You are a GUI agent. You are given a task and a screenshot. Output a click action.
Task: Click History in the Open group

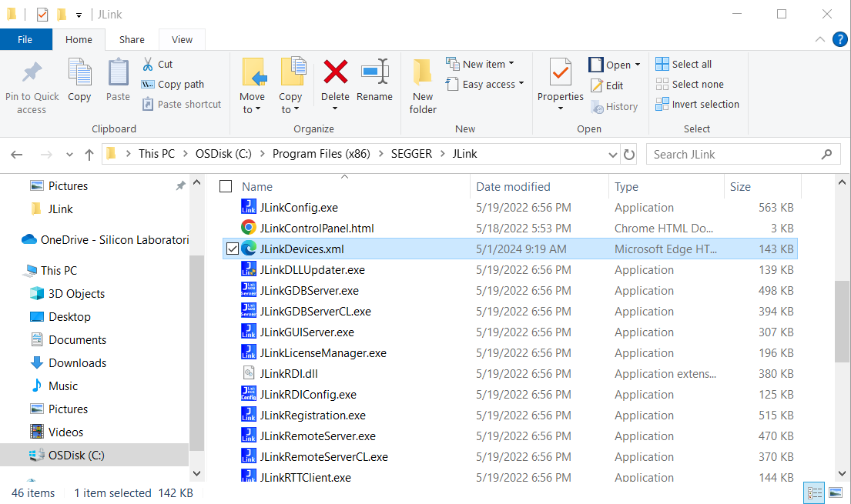tap(615, 107)
